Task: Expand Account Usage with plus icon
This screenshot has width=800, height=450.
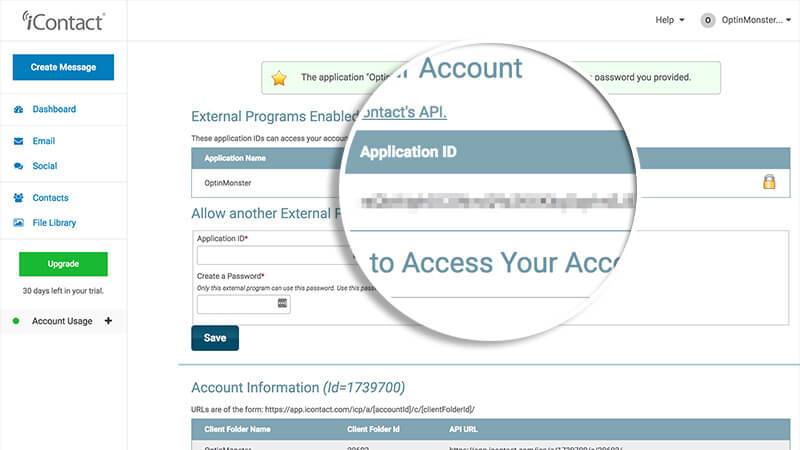Action: coord(108,321)
